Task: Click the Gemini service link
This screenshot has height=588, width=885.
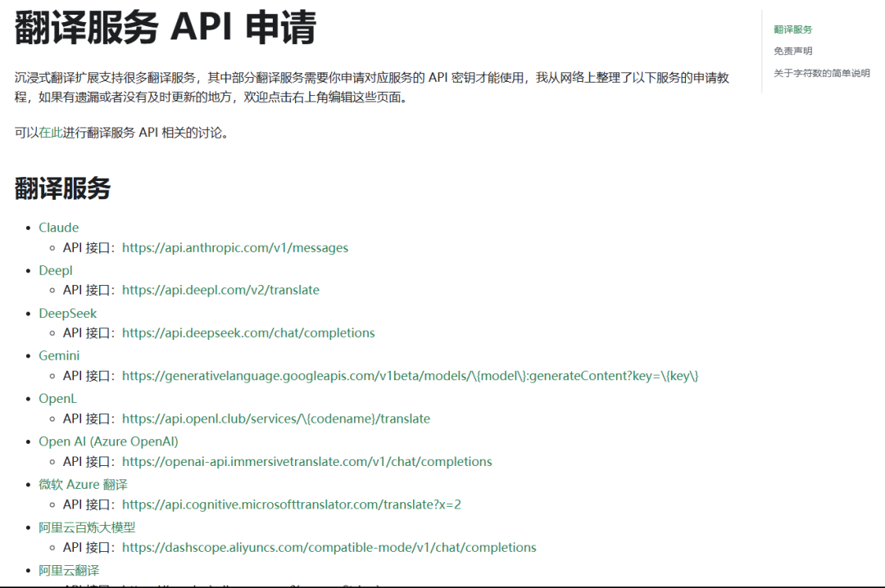Action: (59, 356)
